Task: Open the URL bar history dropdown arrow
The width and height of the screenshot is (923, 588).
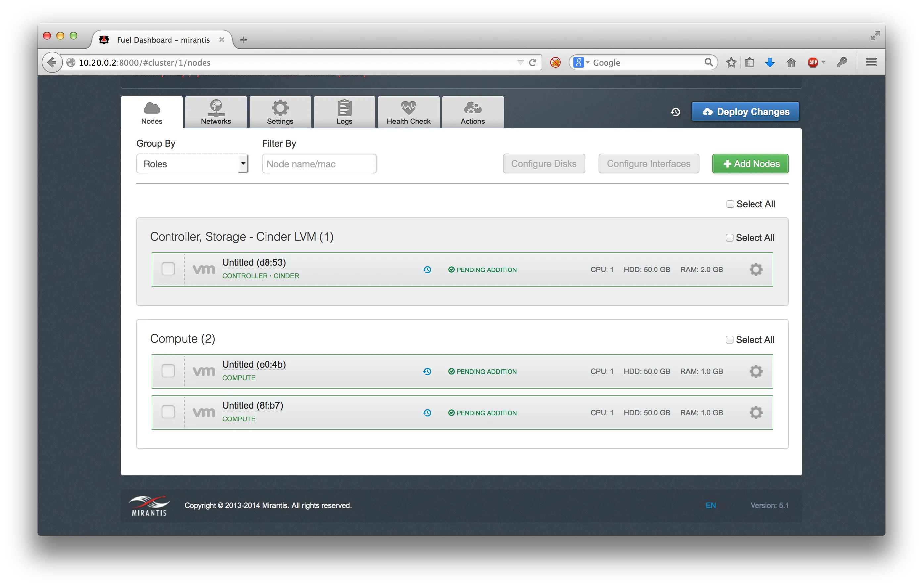Action: coord(520,63)
